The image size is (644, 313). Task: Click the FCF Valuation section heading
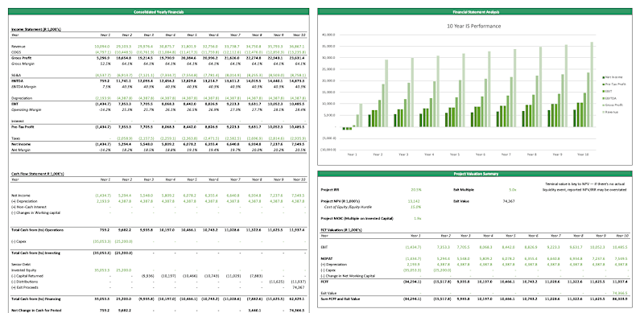(341, 230)
